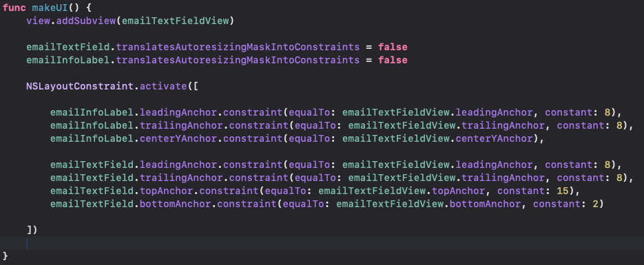Click centerYAnchor following emailInfoLabel
The height and width of the screenshot is (265, 644).
[x=178, y=138]
